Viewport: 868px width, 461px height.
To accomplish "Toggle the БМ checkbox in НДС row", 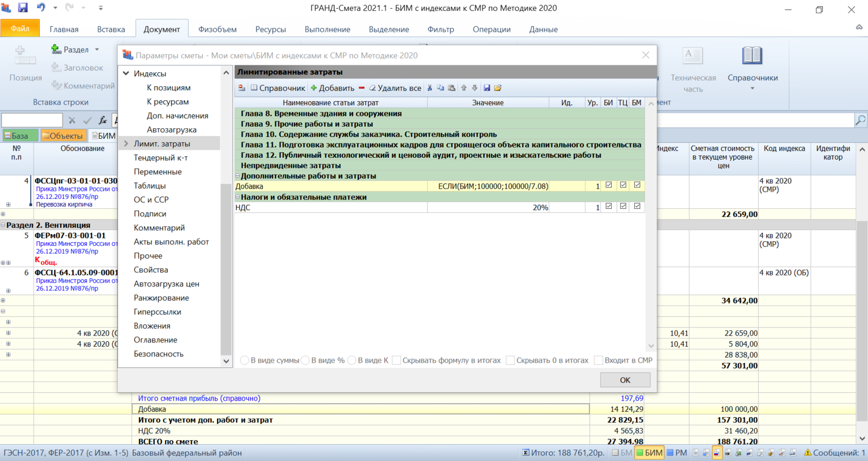I will (x=637, y=206).
